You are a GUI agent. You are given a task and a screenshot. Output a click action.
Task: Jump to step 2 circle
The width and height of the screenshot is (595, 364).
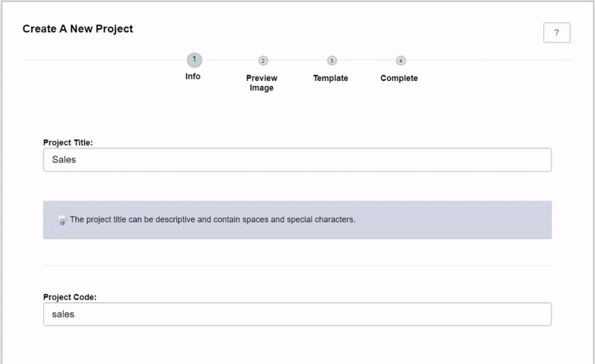(x=263, y=61)
